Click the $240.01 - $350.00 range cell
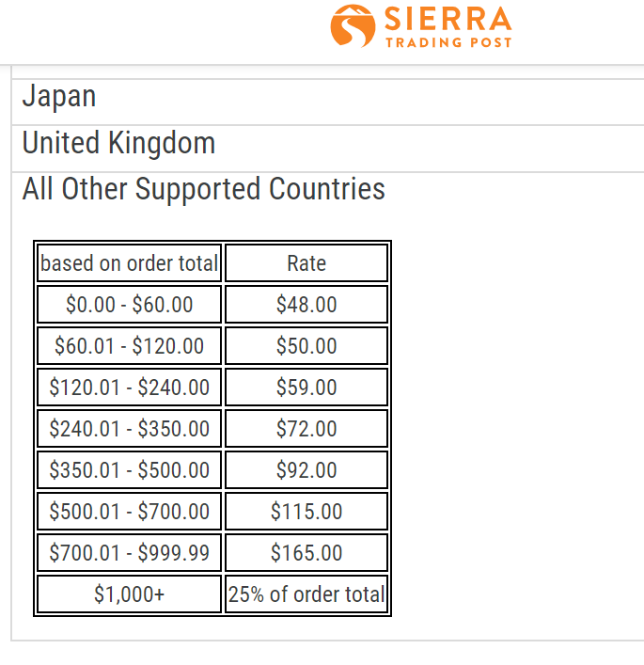Viewport: 644px width, 665px height. [x=130, y=428]
